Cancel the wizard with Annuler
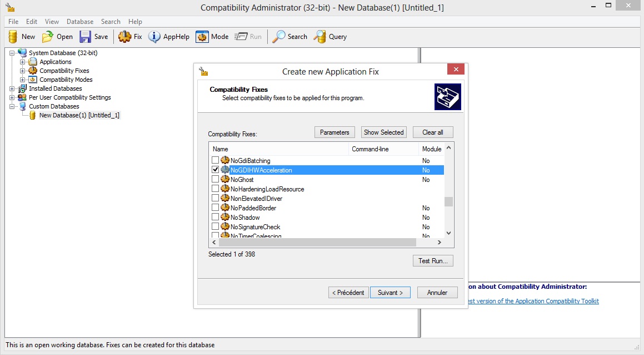Screen dimensions: 644x355 (x=437, y=293)
